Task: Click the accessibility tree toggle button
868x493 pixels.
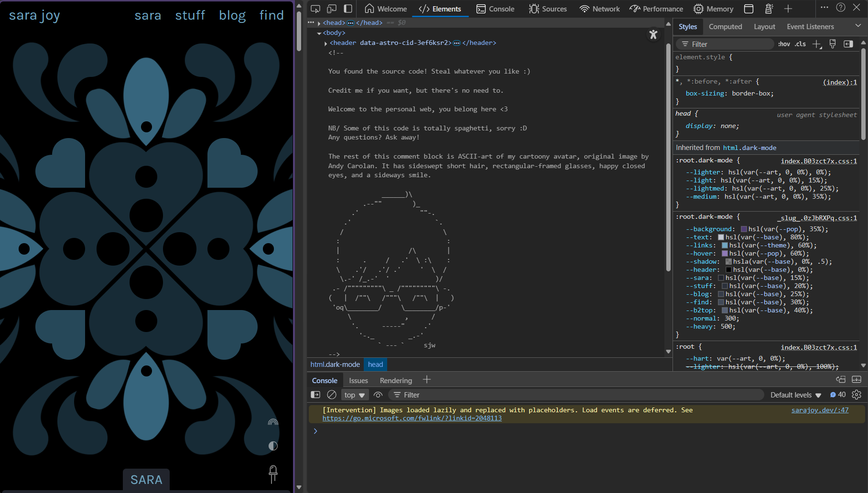Action: [653, 34]
